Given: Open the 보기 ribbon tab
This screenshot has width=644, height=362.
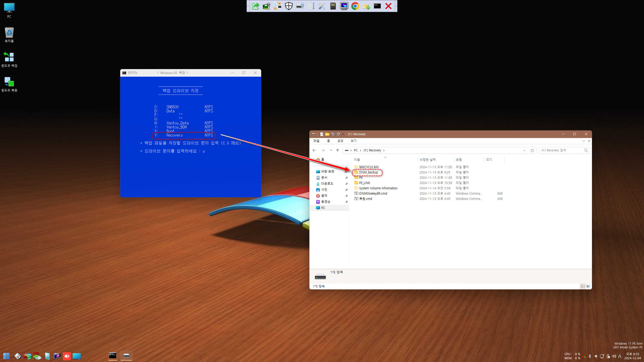Looking at the screenshot, I should coord(354,141).
